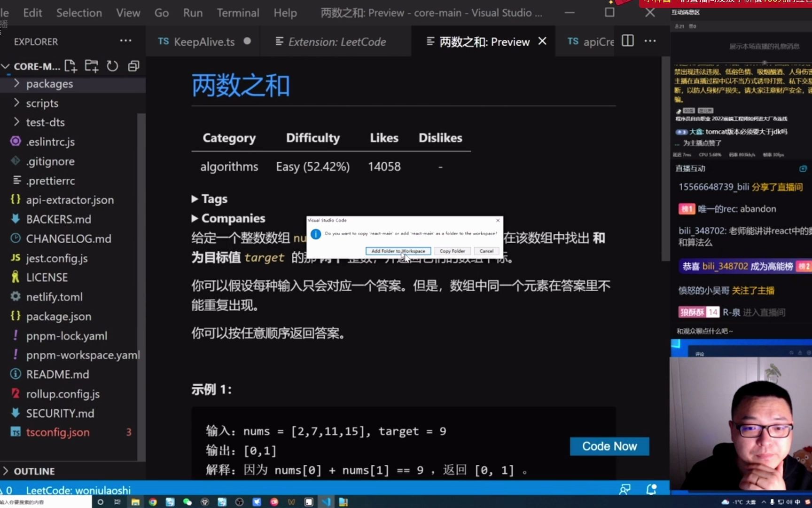Click Cancel in the dialog
The image size is (812, 508).
486,251
